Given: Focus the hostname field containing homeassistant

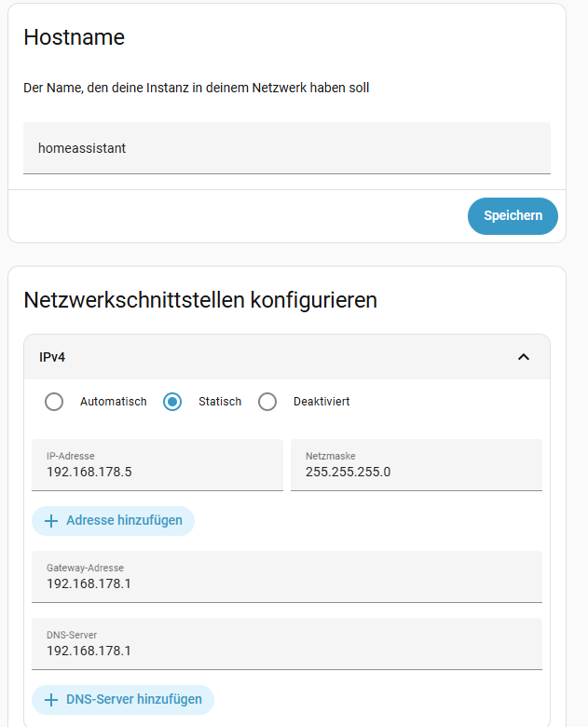Looking at the screenshot, I should (x=286, y=148).
